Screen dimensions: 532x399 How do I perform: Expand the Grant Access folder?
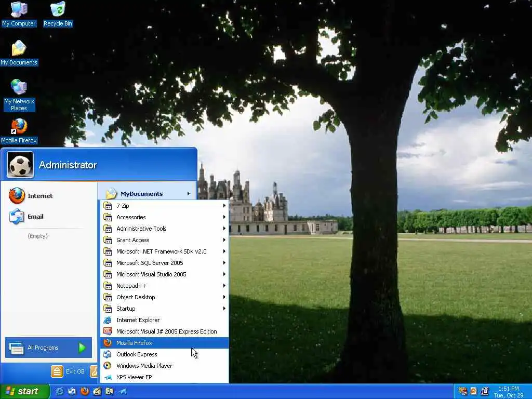pos(165,240)
